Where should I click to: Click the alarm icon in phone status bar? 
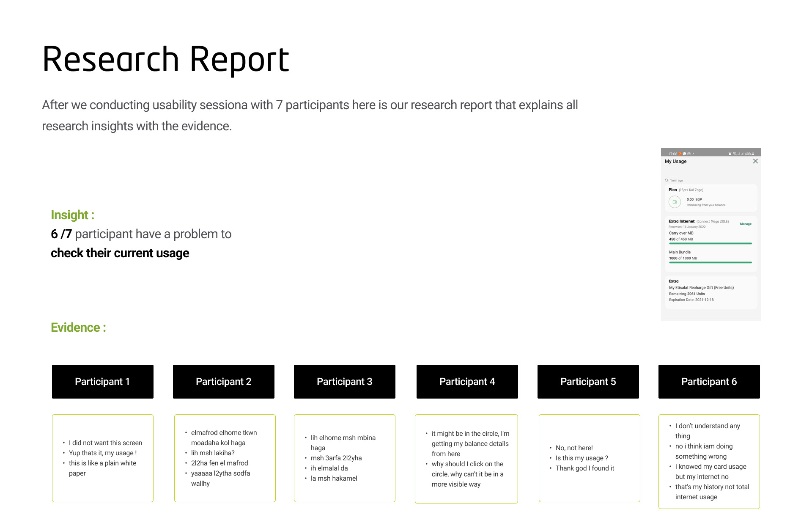(730, 154)
